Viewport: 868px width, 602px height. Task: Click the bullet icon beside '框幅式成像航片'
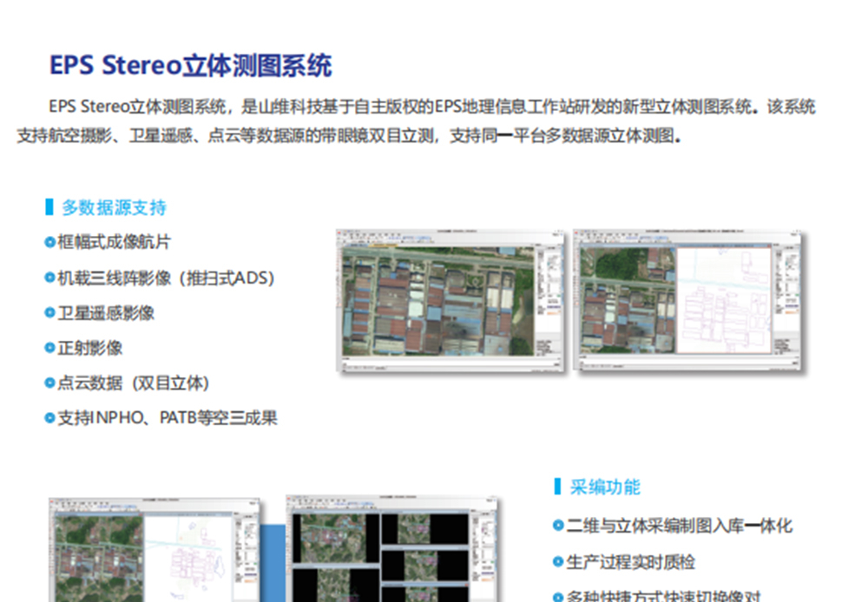[x=49, y=242]
